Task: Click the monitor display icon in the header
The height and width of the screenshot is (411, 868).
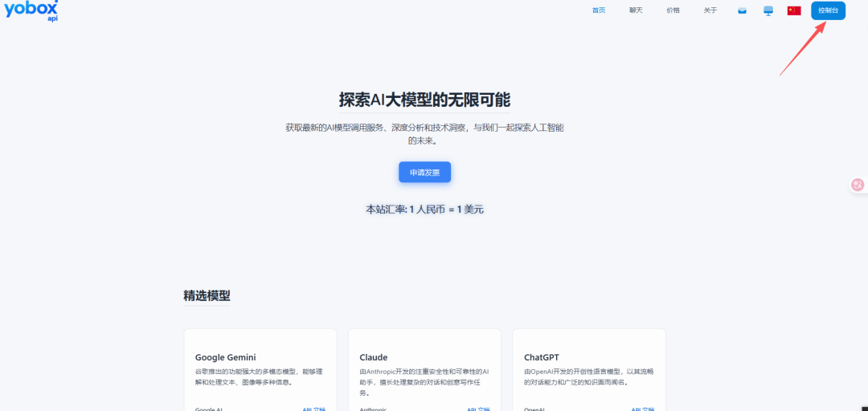Action: (x=768, y=10)
